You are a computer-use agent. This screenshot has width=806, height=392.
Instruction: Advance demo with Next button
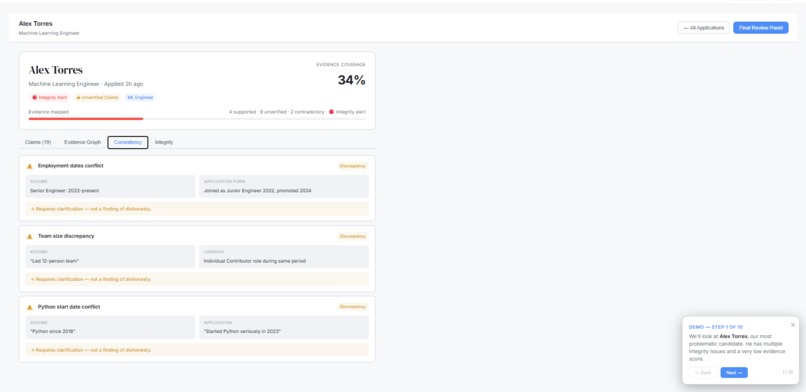[x=734, y=372]
